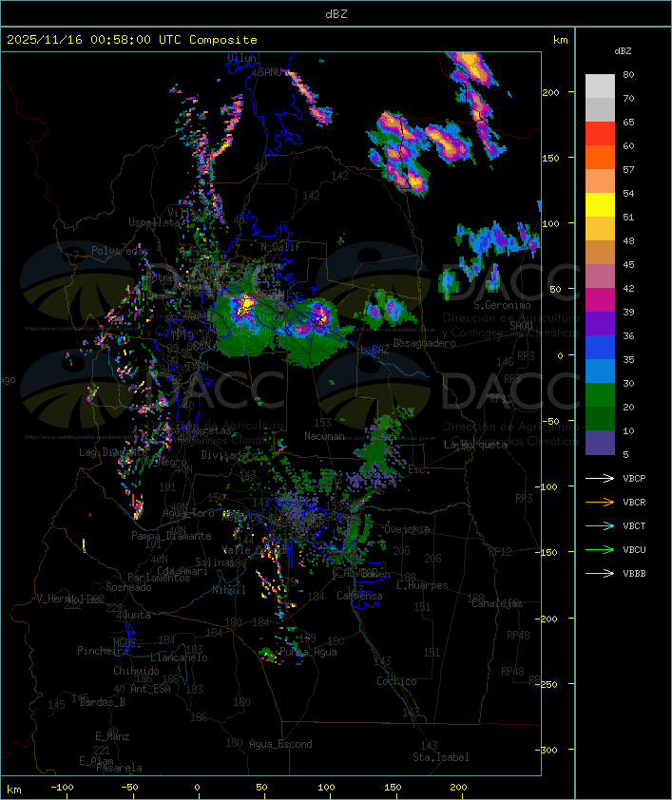The height and width of the screenshot is (800, 672).
Task: Pick the orange 57-60 dBZ swatch
Action: click(600, 157)
